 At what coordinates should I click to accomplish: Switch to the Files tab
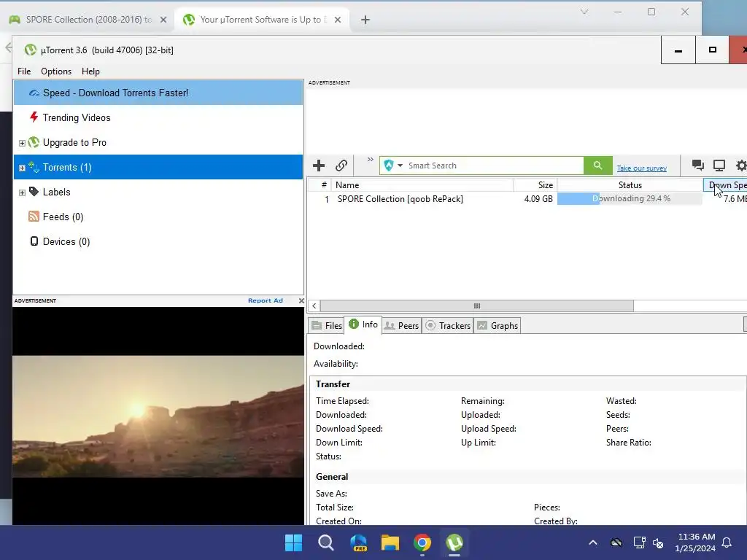pos(327,326)
